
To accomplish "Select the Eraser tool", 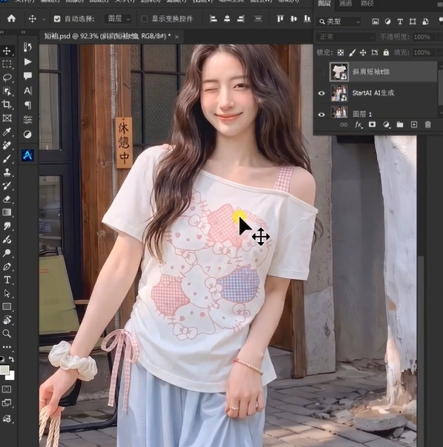I will [x=7, y=199].
